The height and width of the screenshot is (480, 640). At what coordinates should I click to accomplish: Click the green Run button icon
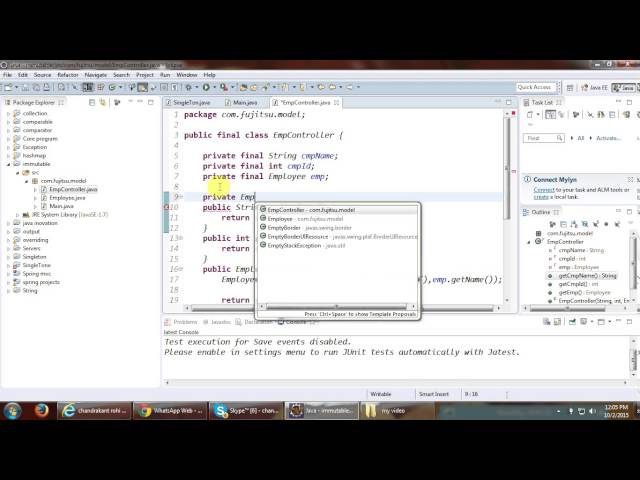coord(206,87)
